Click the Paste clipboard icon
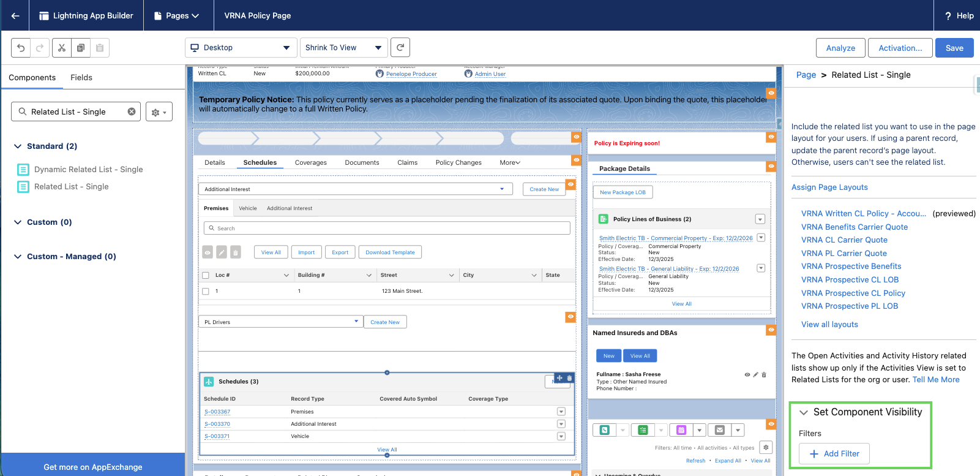The height and width of the screenshot is (476, 980). pyautogui.click(x=100, y=48)
